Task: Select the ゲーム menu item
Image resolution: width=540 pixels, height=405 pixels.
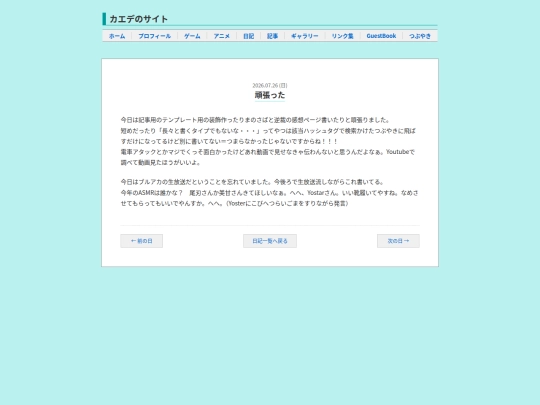Action: click(x=192, y=36)
